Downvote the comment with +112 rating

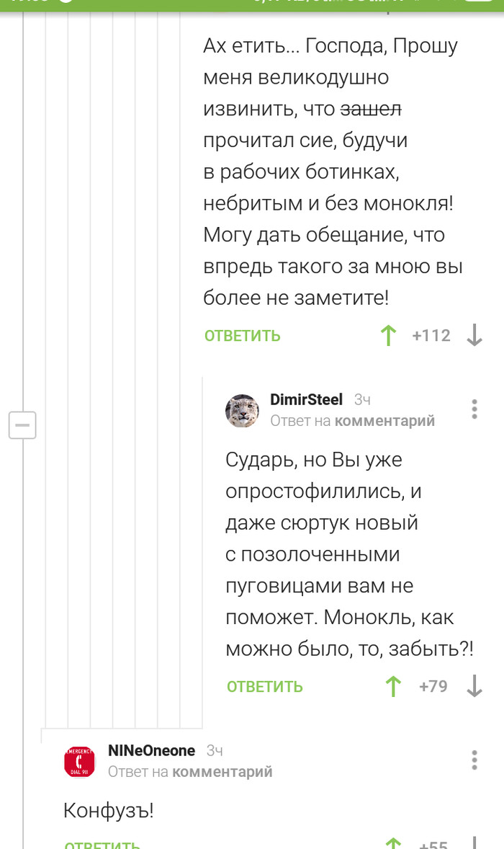tap(474, 335)
